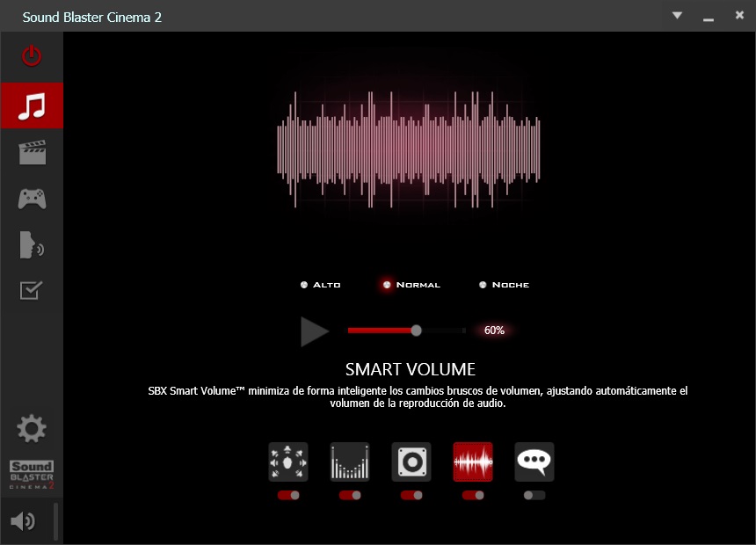Disable the Smart Volume switch
756x545 pixels.
pyautogui.click(x=473, y=495)
